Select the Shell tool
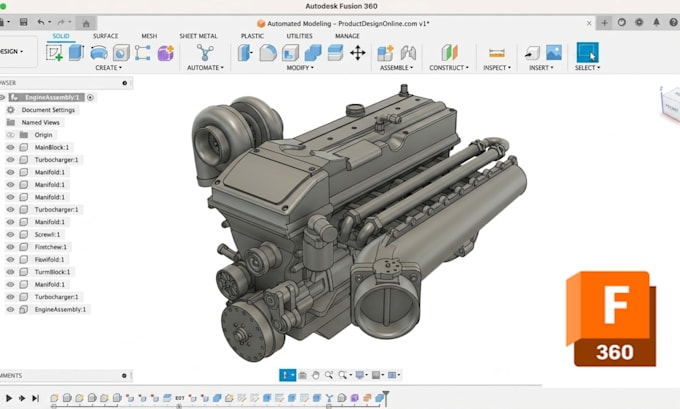The width and height of the screenshot is (680, 409). [x=290, y=53]
